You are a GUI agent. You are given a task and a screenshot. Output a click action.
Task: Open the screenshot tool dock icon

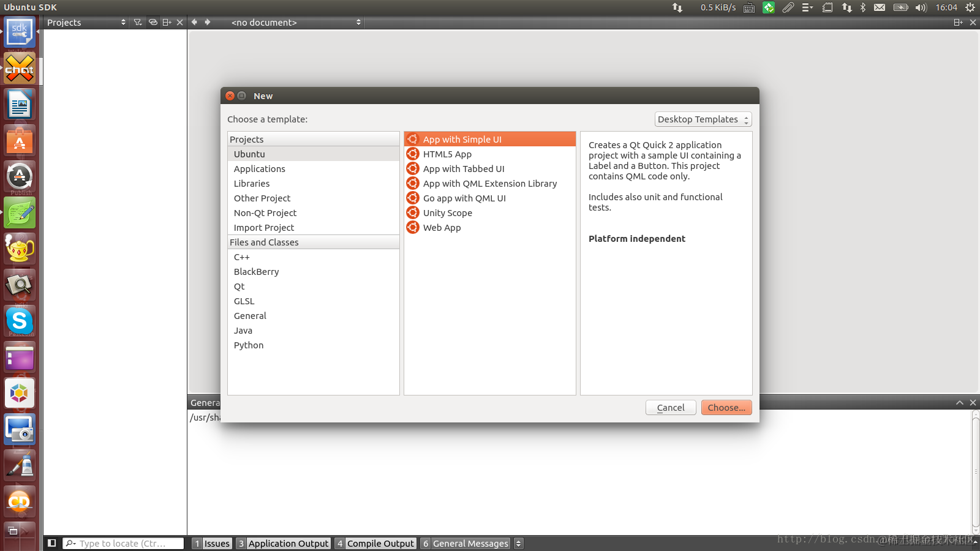tap(20, 429)
